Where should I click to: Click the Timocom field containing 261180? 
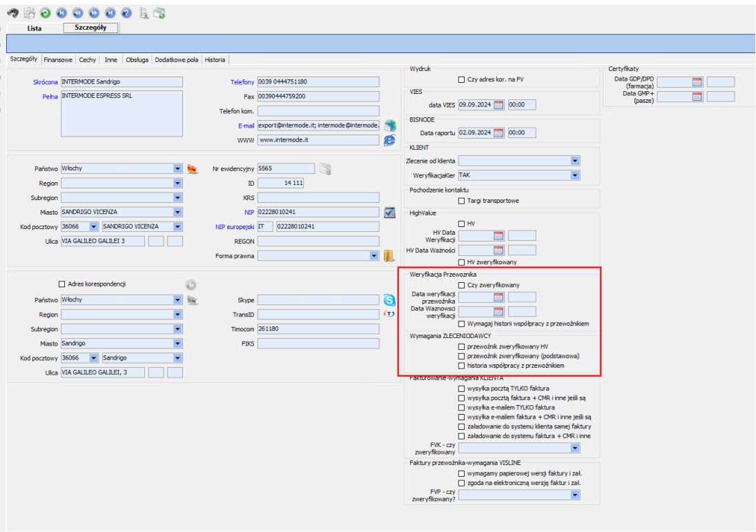318,329
